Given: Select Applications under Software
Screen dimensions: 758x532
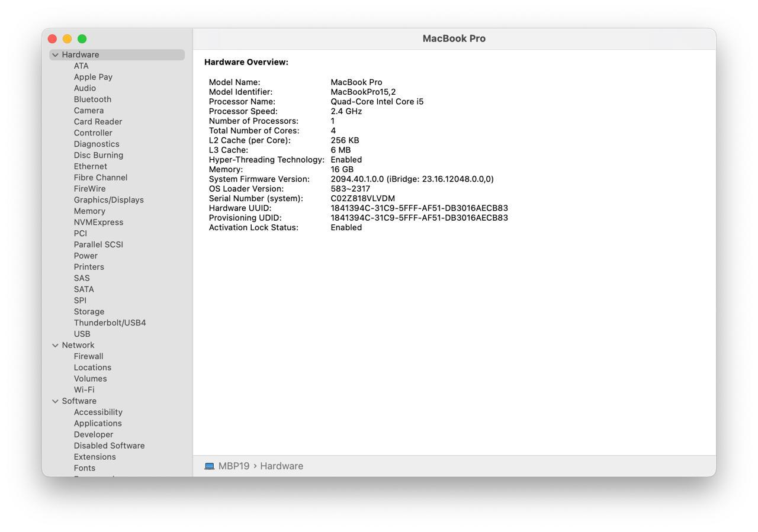Looking at the screenshot, I should [98, 424].
